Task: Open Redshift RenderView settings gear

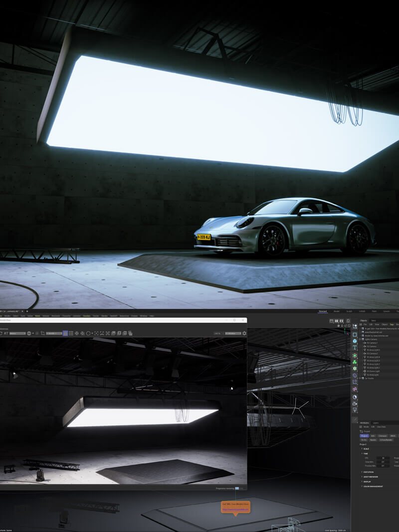Action: 244,333
